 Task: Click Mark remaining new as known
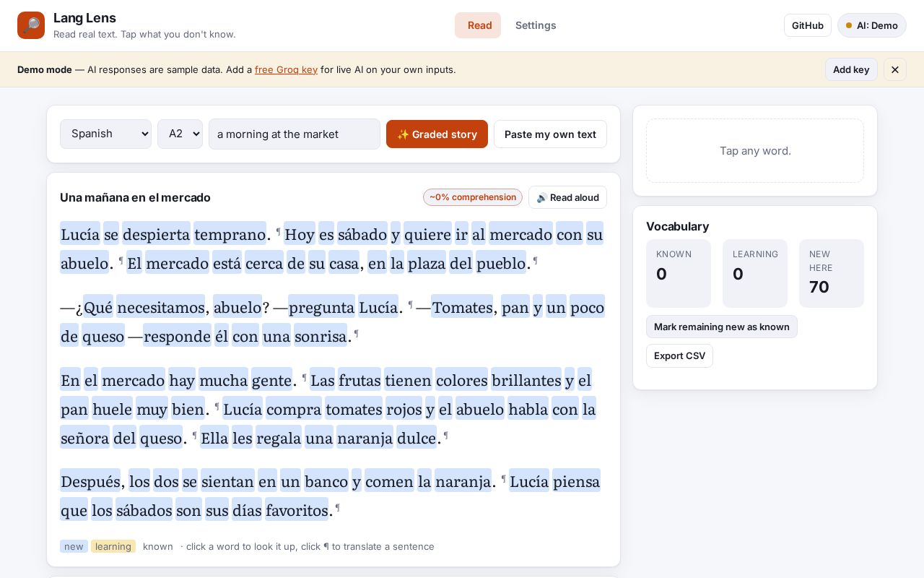(x=722, y=327)
